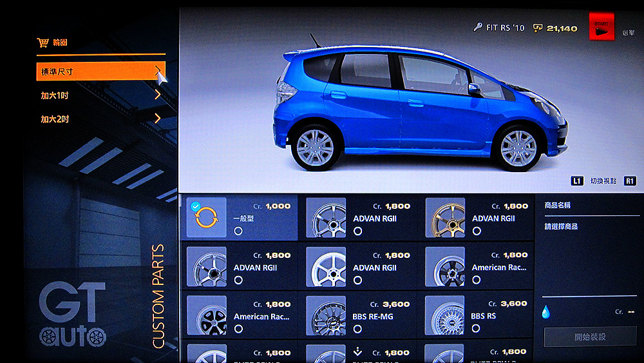Click the BBS RE-MG wheel thumbnail
Screen dimensions: 644x363
tap(326, 315)
